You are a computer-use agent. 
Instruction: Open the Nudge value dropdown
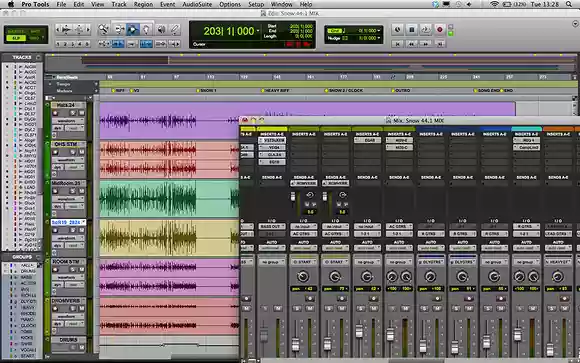tap(379, 38)
